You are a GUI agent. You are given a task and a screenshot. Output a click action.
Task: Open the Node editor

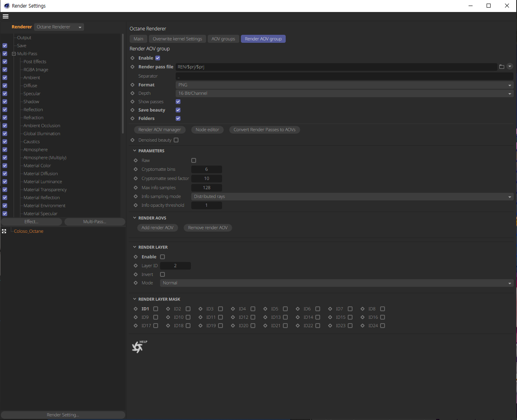(207, 130)
